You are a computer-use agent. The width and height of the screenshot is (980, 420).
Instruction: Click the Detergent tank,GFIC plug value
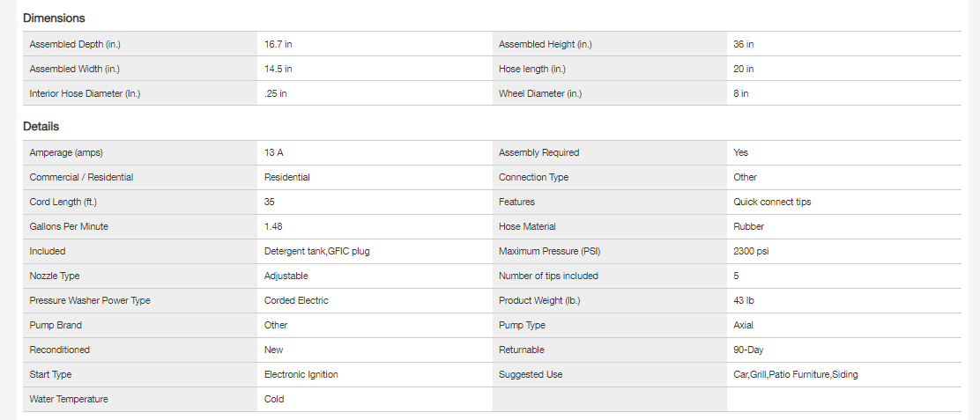[x=317, y=251]
